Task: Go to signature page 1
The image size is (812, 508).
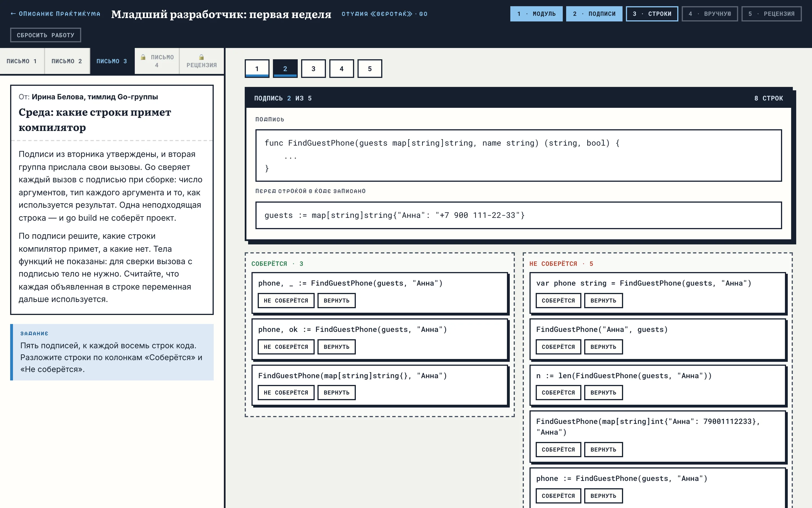Action: coord(257,69)
